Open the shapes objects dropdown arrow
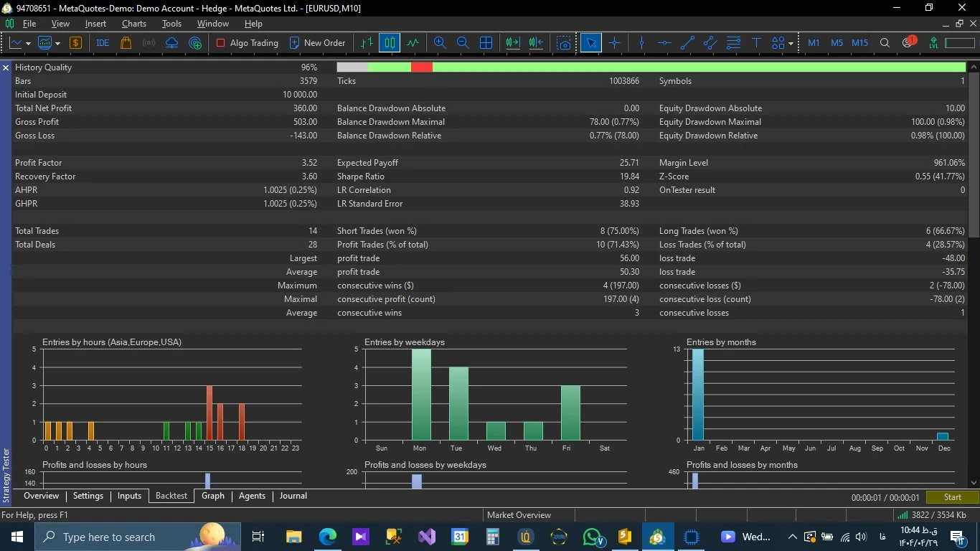980x551 pixels. tap(791, 44)
